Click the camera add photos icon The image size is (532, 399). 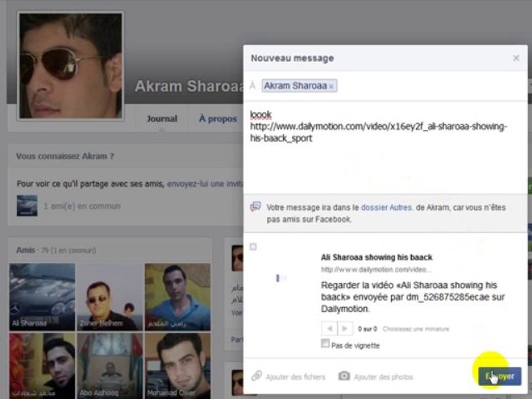click(344, 376)
